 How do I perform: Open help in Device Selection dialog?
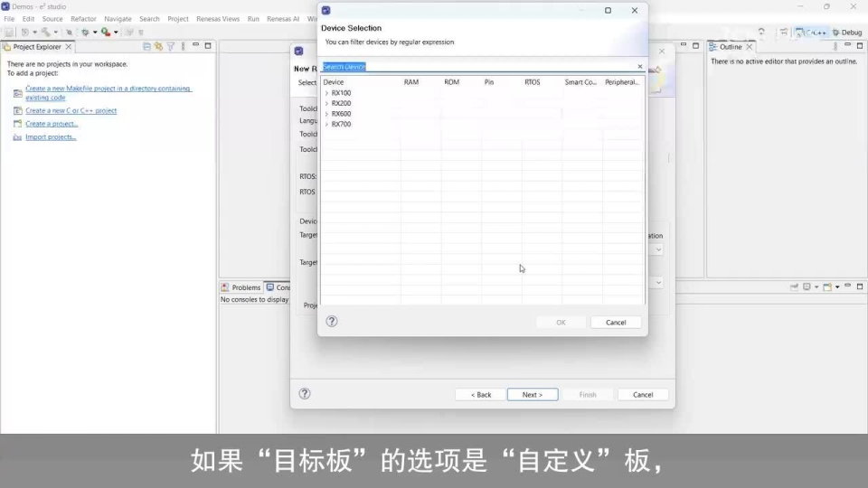point(332,322)
